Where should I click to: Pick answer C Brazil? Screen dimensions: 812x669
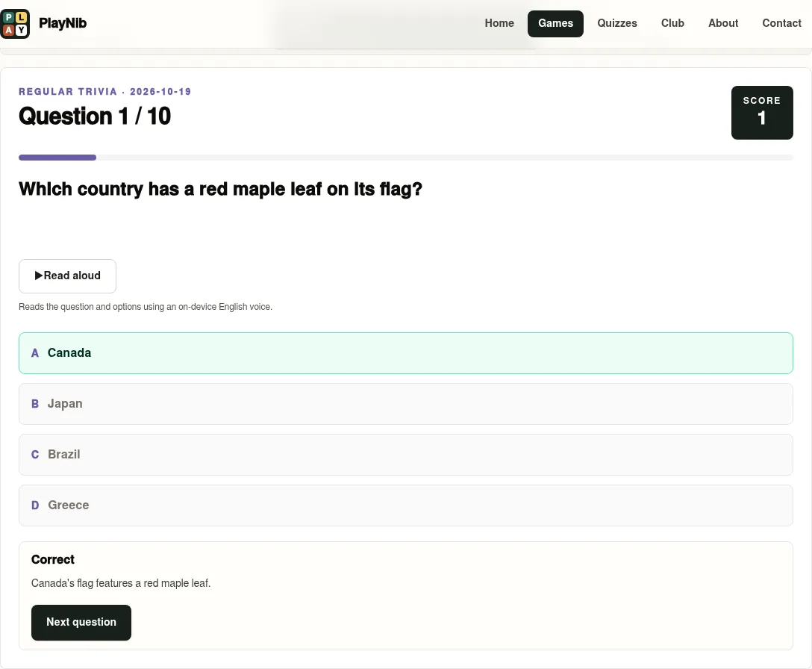pos(405,455)
